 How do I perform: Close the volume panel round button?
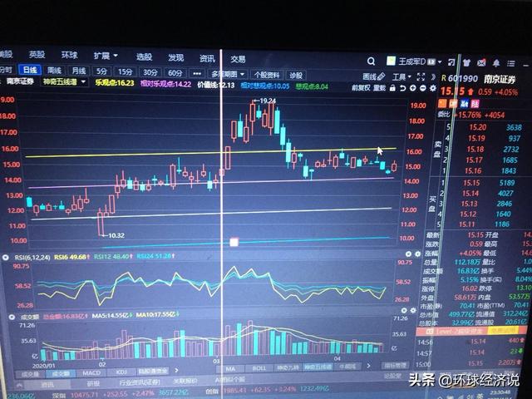coord(404,310)
